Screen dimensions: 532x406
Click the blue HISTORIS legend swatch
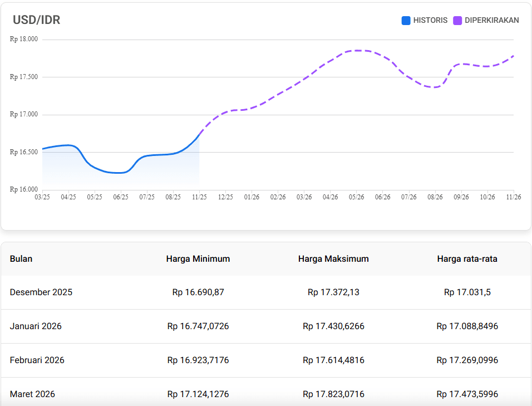[x=406, y=21]
